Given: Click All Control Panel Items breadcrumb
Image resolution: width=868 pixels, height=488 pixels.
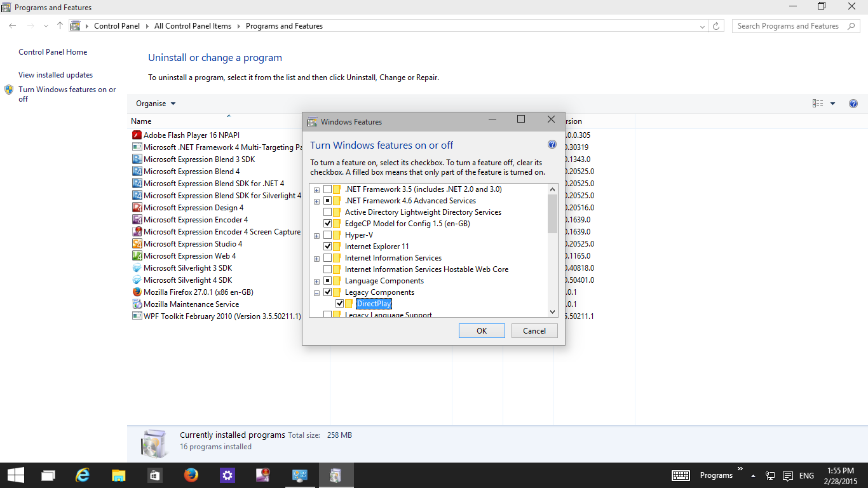Looking at the screenshot, I should tap(193, 26).
